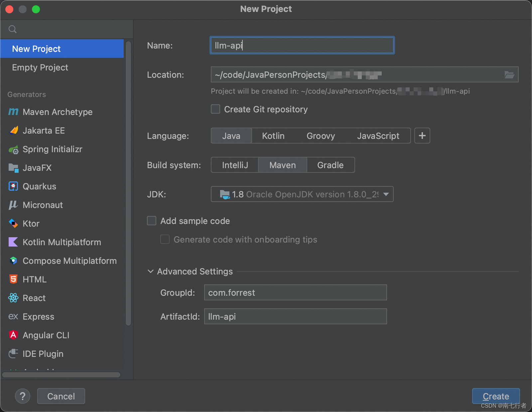The height and width of the screenshot is (412, 532).
Task: Browse location using the folder icon
Action: pos(509,75)
